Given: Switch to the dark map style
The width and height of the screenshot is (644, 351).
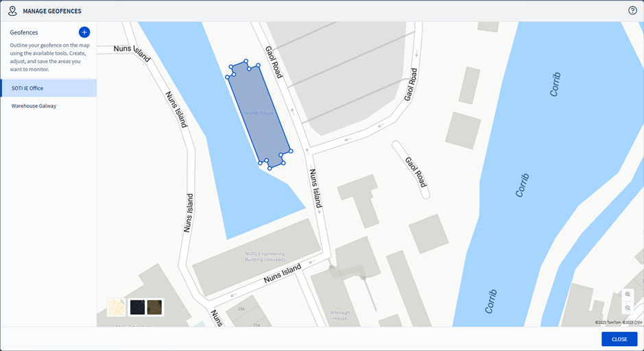Looking at the screenshot, I should [x=138, y=307].
